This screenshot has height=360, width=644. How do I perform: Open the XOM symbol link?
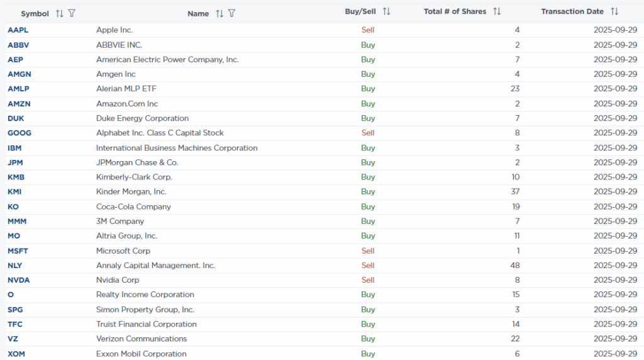click(16, 354)
